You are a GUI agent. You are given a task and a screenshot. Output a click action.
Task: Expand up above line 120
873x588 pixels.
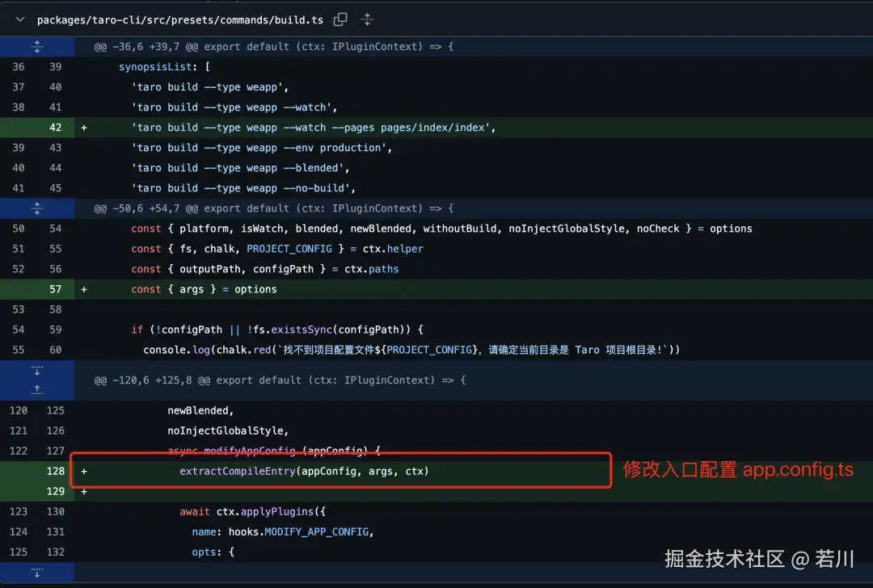pos(36,389)
